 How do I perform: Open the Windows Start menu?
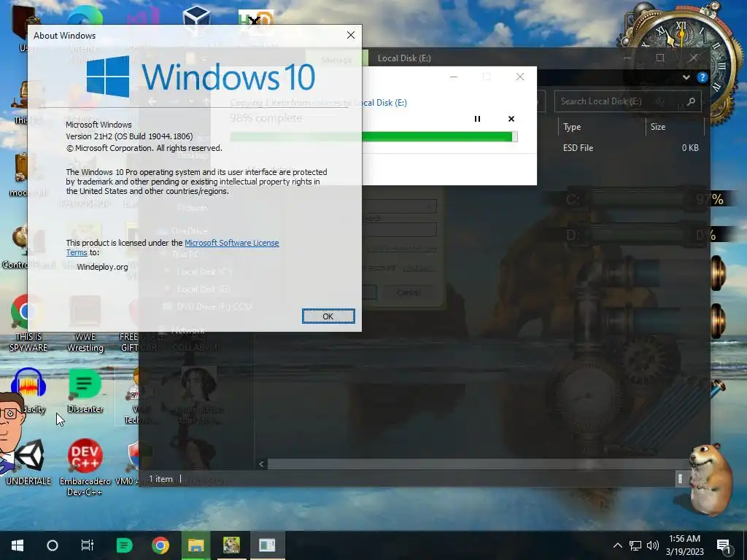(18, 545)
